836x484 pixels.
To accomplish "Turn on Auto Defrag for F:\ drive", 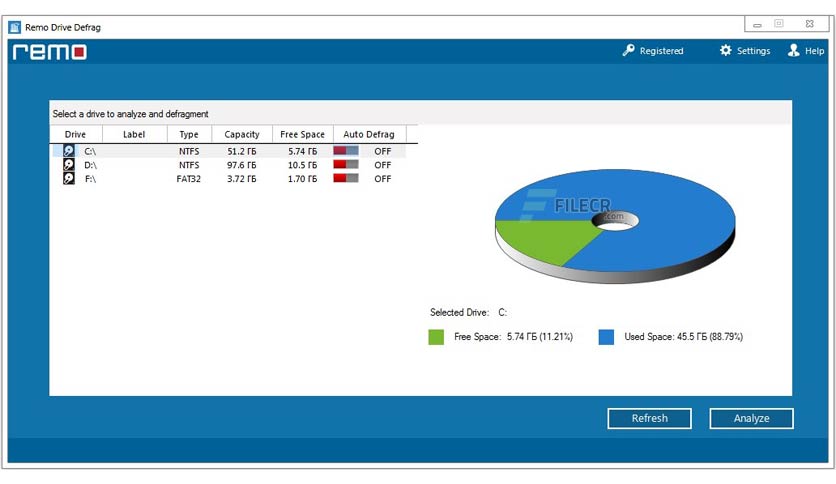I will coord(346,179).
